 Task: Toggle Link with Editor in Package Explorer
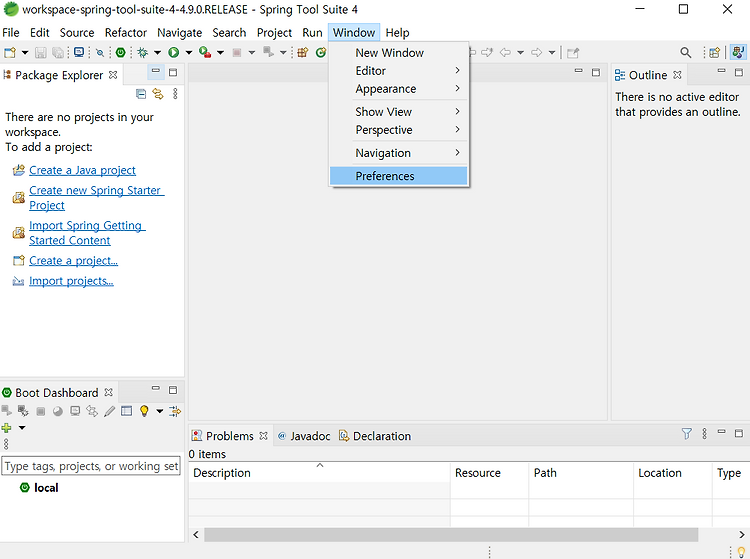(157, 94)
